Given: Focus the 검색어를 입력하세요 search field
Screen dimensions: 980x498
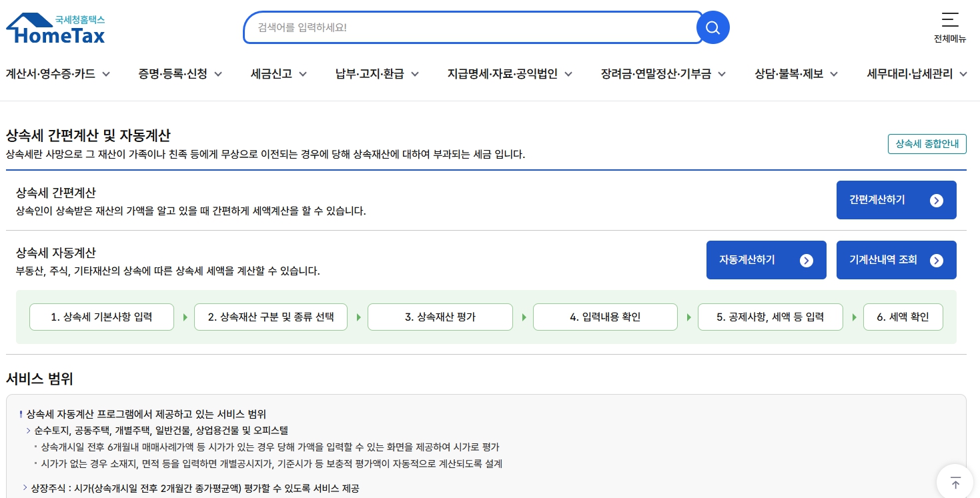Looking at the screenshot, I should pyautogui.click(x=472, y=27).
